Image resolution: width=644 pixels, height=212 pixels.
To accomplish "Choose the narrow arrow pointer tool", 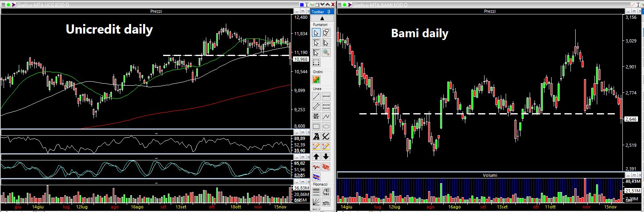I will click(x=326, y=43).
